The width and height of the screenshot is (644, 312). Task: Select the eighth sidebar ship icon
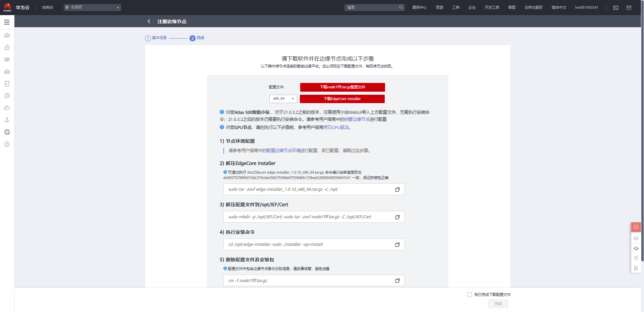[x=7, y=120]
